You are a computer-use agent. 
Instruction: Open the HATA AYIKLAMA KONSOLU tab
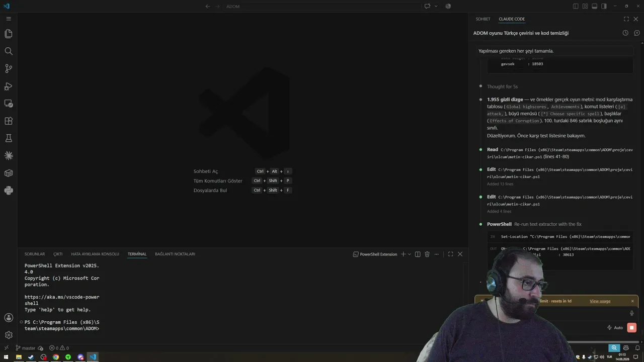pyautogui.click(x=95, y=254)
